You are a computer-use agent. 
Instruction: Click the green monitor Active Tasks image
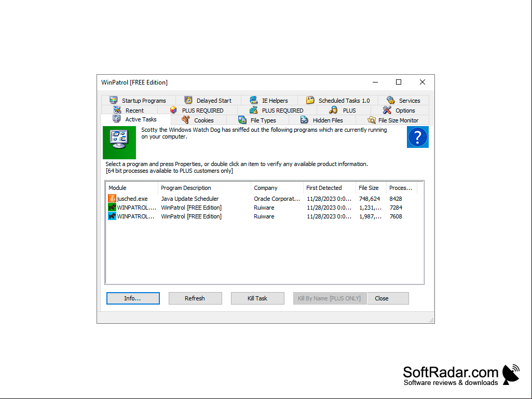coord(119,143)
